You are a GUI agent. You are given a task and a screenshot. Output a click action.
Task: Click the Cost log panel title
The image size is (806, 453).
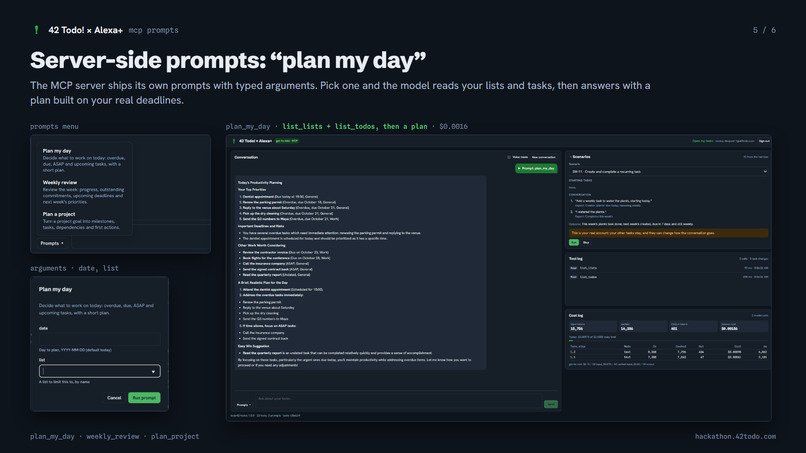point(576,316)
